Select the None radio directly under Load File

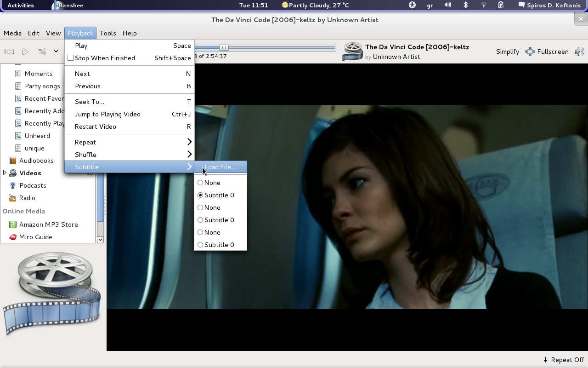click(200, 183)
